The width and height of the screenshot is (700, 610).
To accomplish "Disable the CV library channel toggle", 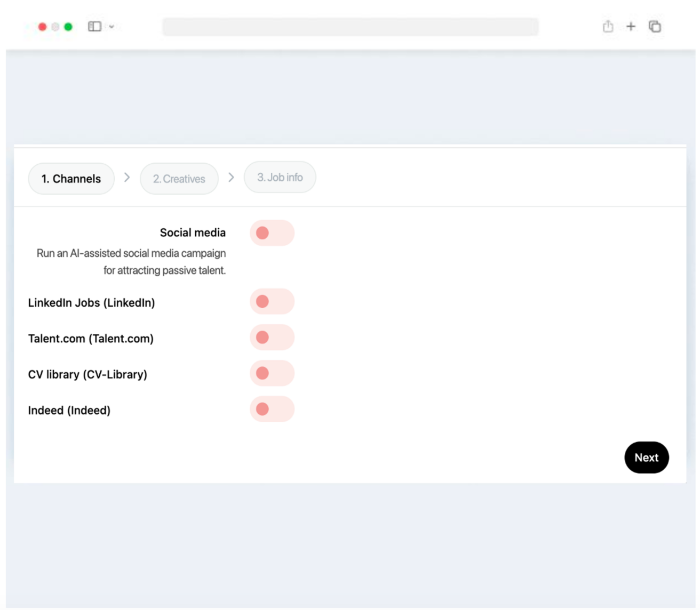I will [x=272, y=373].
